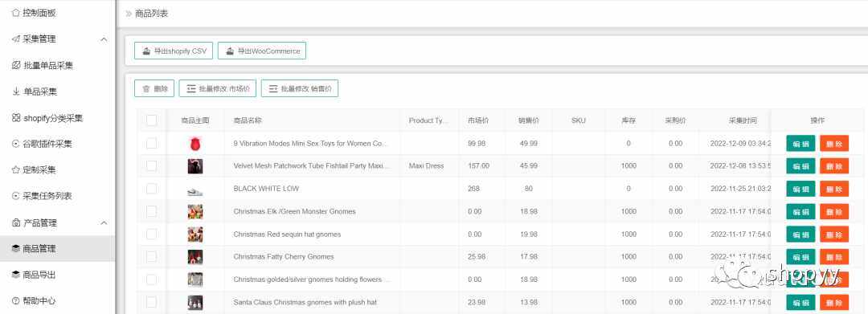868x314 pixels.
Task: Click the shopify分类采集 grid icon
Action: pyautogui.click(x=16, y=118)
